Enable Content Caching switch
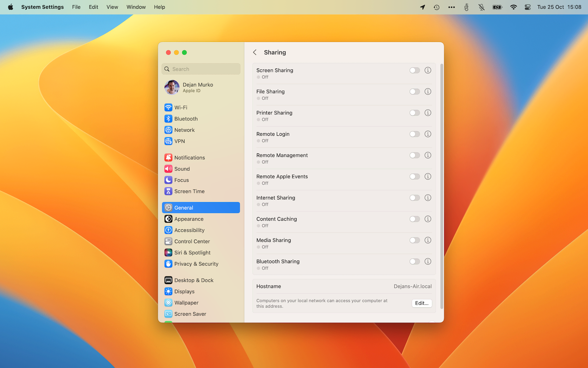Screen dimensions: 588x368 click(415, 219)
